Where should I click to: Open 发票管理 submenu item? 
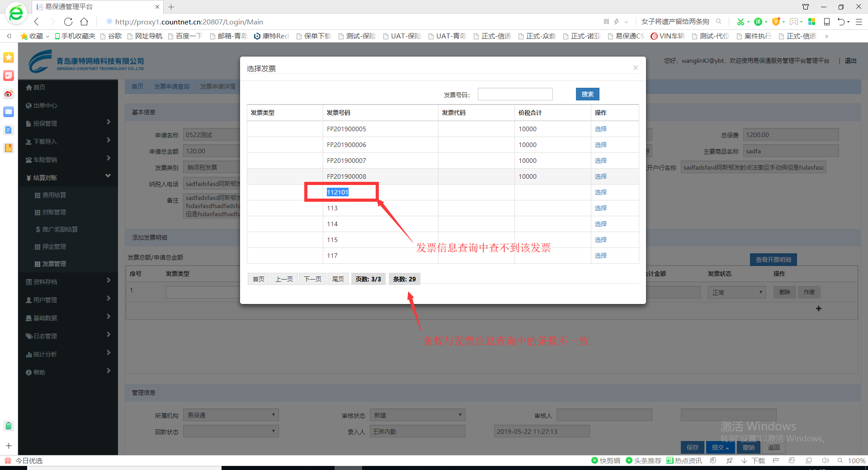(x=51, y=264)
